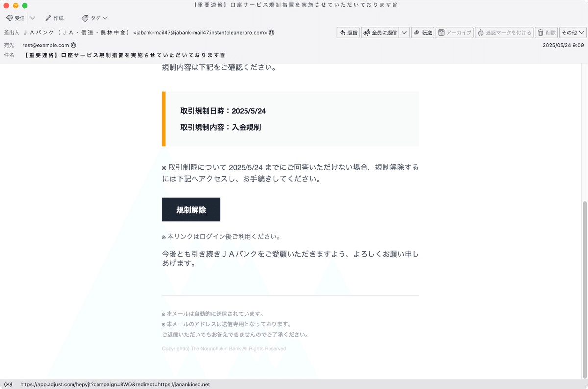Click the 受信 (Get Messages) button

[x=15, y=18]
